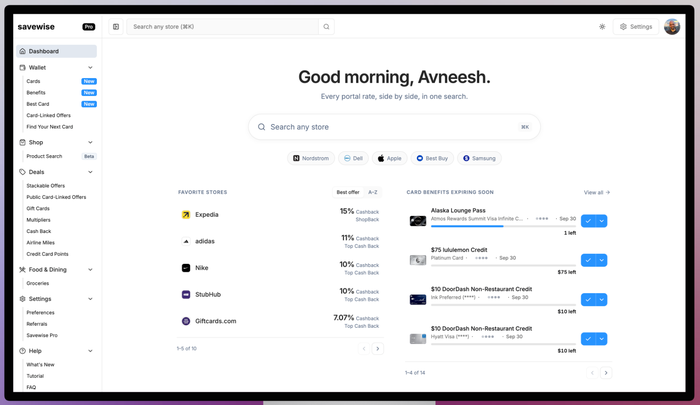Image resolution: width=700 pixels, height=405 pixels.
Task: Click the Pro badge
Action: [x=89, y=27]
